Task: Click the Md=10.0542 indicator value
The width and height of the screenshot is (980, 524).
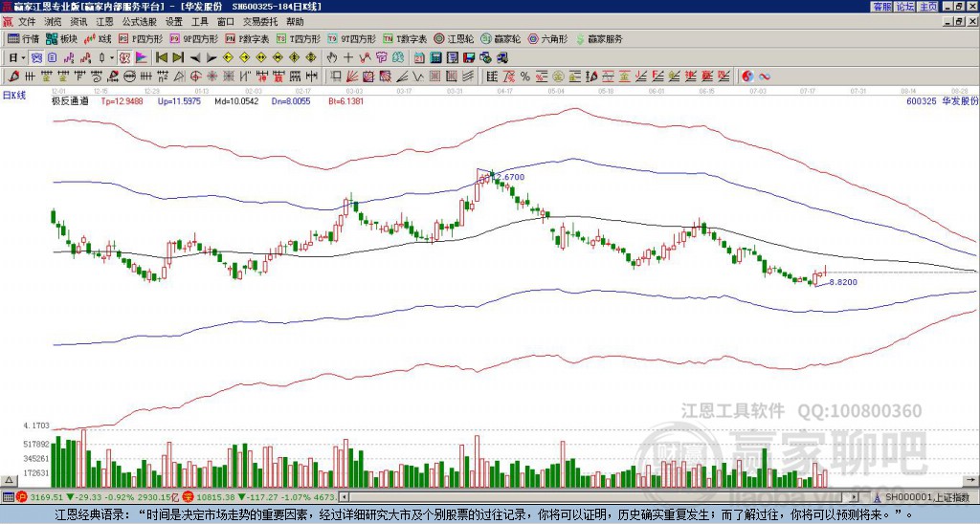Action: (236, 100)
